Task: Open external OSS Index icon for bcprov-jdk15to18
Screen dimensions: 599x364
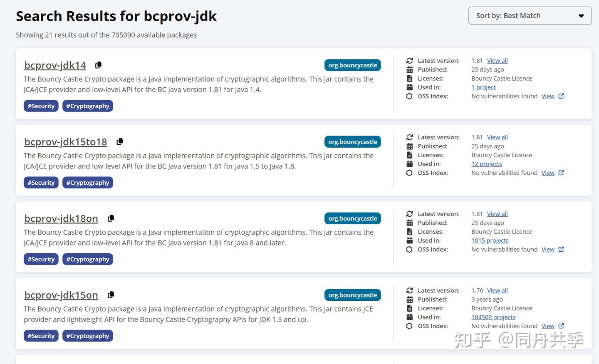Action: click(561, 173)
